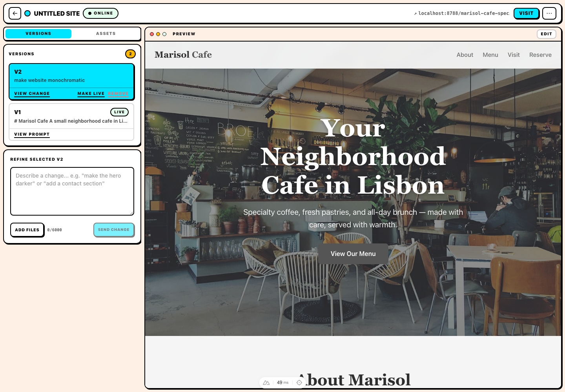
Task: Click the Preview label
Action: tap(184, 34)
